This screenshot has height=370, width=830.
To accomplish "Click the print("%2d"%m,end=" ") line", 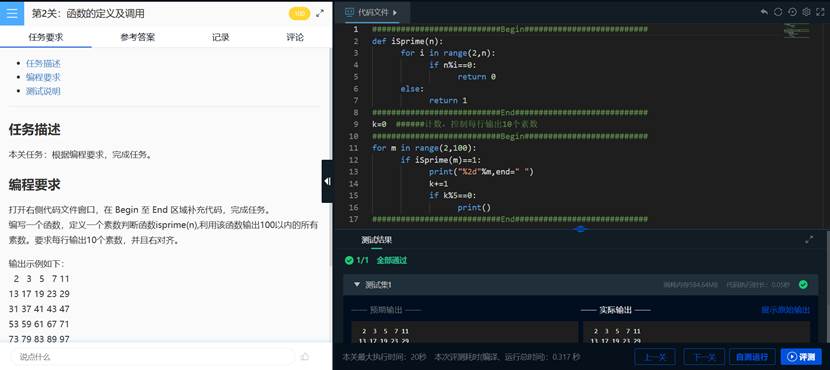I will pyautogui.click(x=481, y=172).
